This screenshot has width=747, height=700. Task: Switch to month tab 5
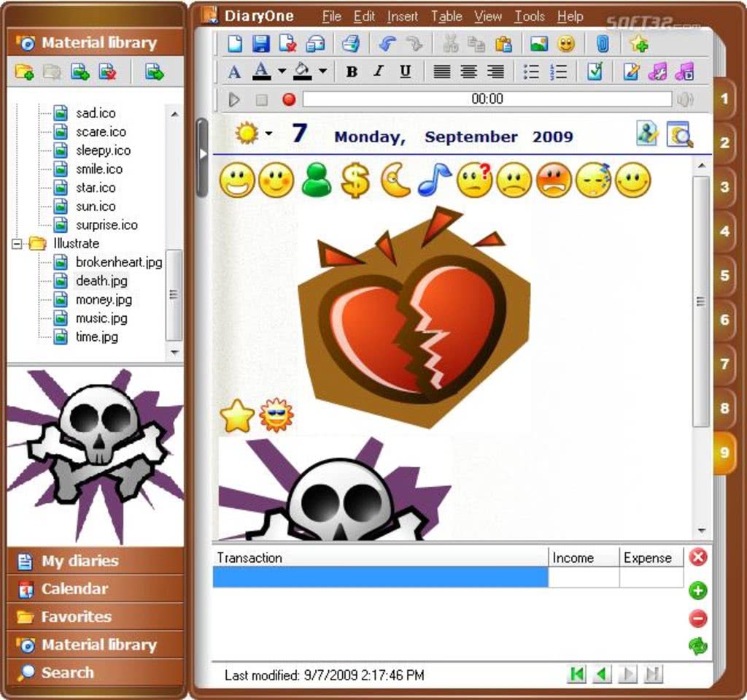[x=724, y=276]
